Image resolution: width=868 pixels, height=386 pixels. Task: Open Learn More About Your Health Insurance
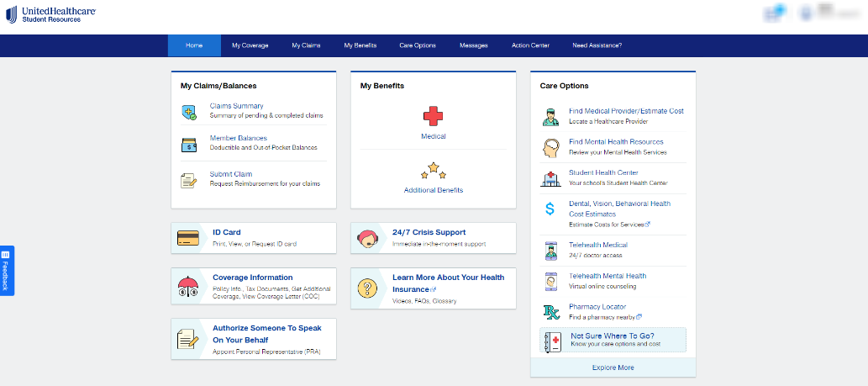449,283
